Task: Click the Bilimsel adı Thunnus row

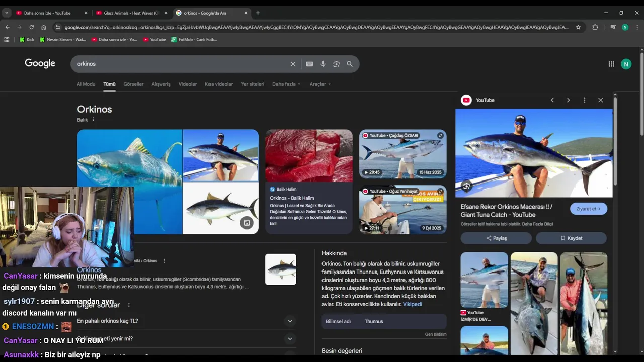Action: 384,322
